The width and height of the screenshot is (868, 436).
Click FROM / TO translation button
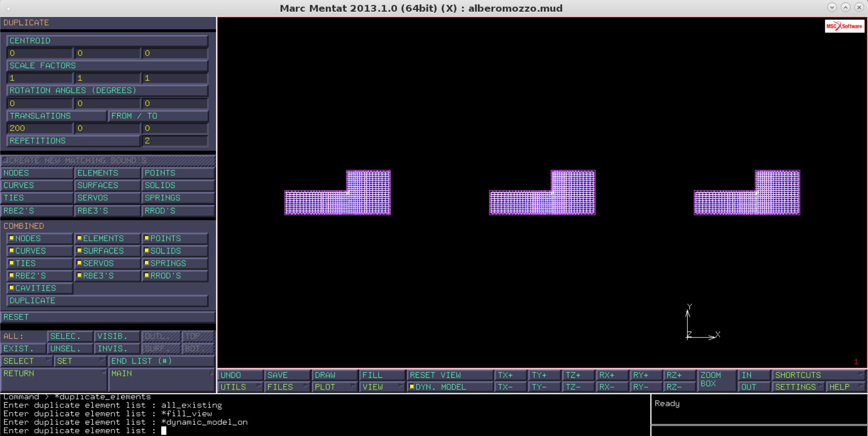coord(158,116)
